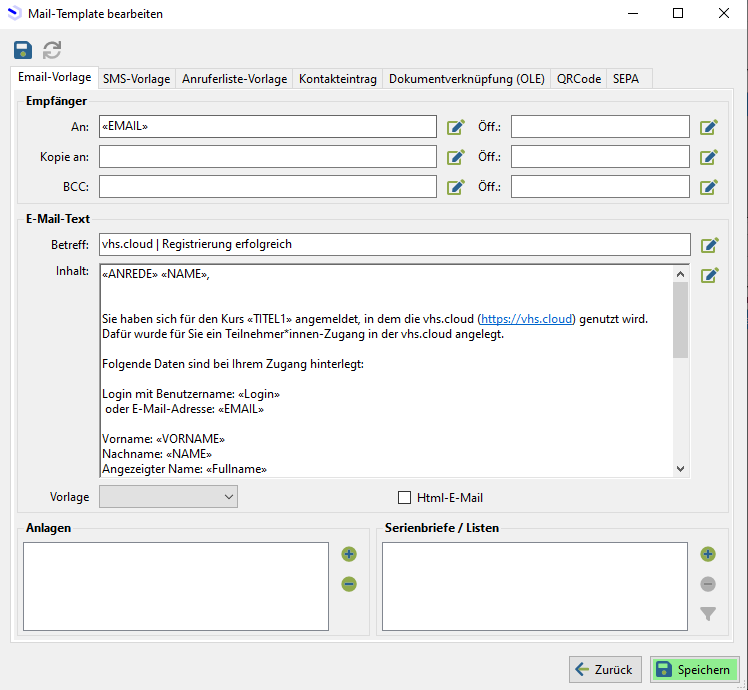This screenshot has height=690, width=748.
Task: Open the Kontakteintrag tab
Action: coord(338,79)
